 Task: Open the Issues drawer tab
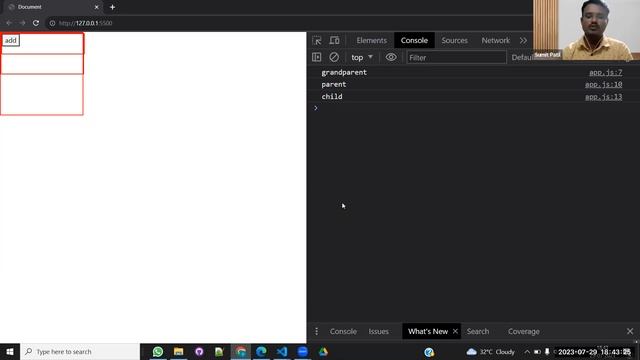[378, 331]
